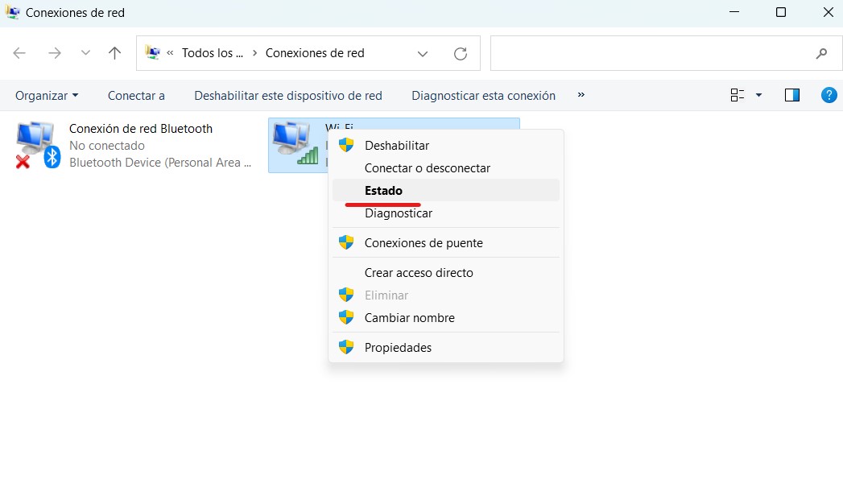
Task: Show the preview pane icon on toolbar
Action: [791, 94]
